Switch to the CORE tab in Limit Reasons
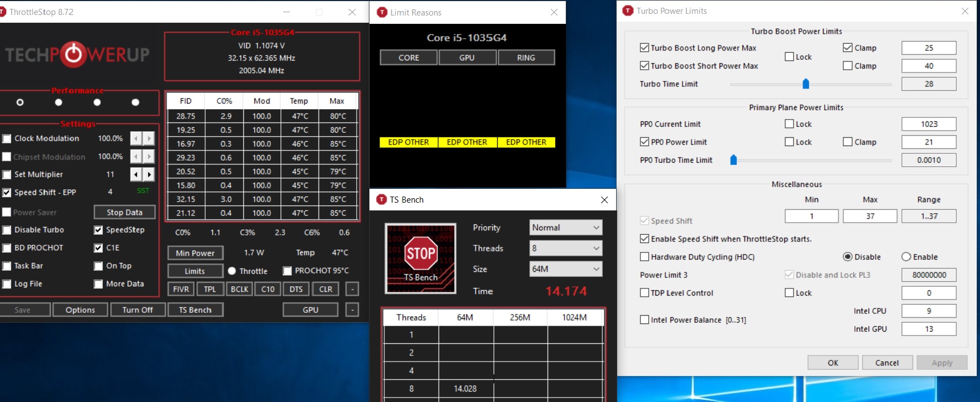Screen dimensions: 980x402 [x=409, y=58]
